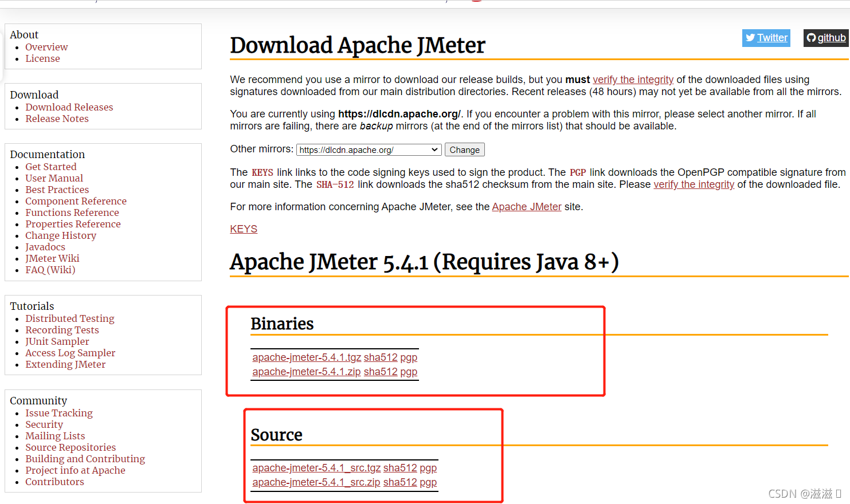
Task: Open Source Repositories page
Action: tap(70, 447)
